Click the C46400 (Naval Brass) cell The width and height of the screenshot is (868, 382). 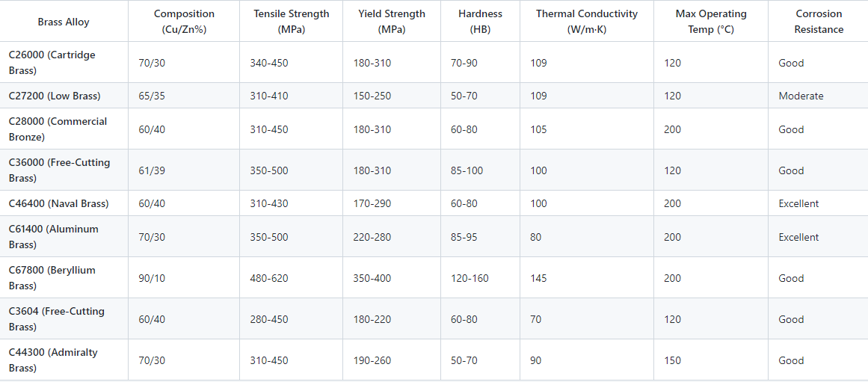coord(58,203)
